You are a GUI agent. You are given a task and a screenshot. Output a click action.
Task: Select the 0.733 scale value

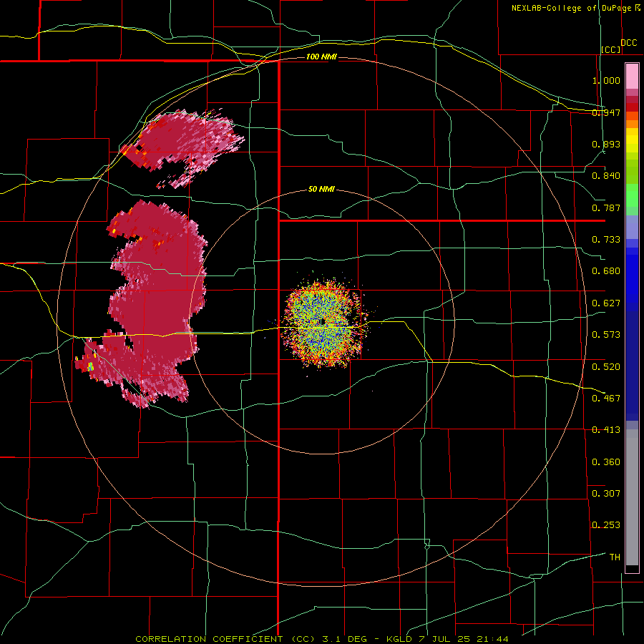[606, 240]
